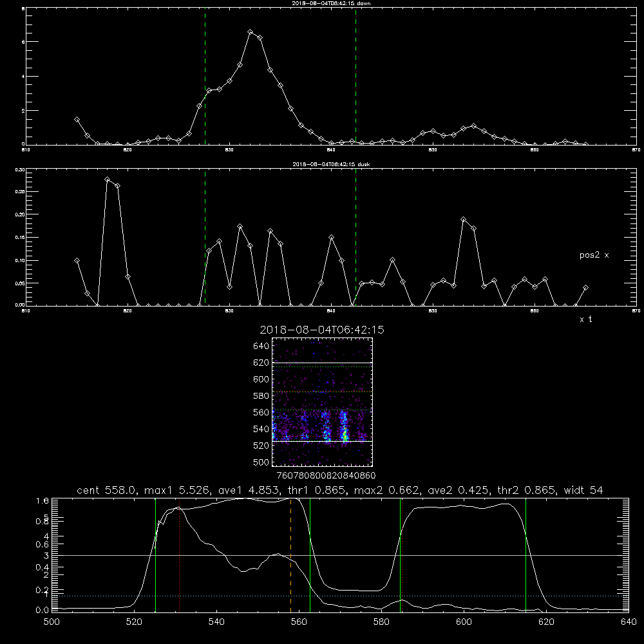Click the left green dashed line in dawn plot
This screenshot has height=644, width=644.
coord(205,77)
